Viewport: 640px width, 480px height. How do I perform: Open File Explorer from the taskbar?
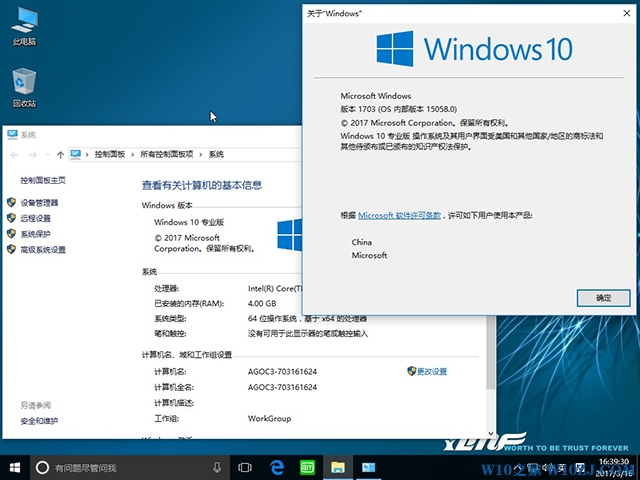click(338, 468)
